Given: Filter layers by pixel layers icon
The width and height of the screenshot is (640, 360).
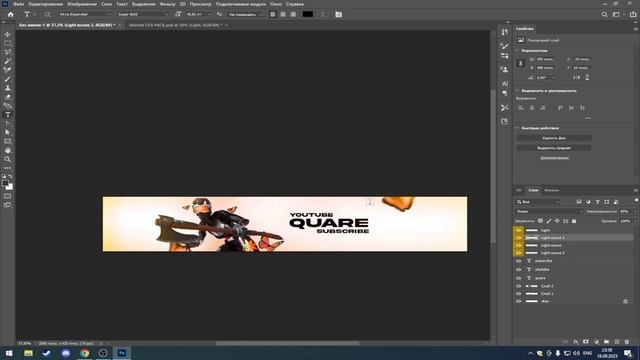Looking at the screenshot, I should (x=579, y=202).
